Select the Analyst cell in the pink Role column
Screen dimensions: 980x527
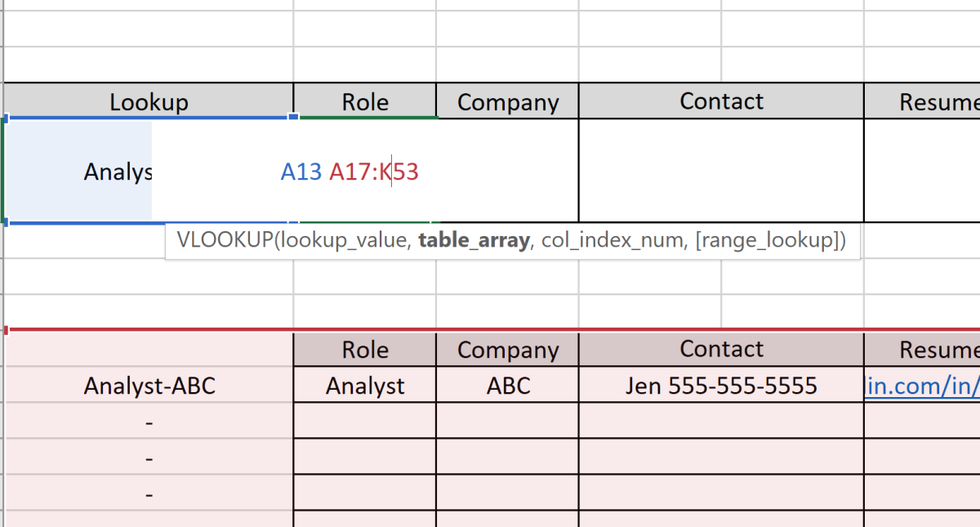click(364, 386)
